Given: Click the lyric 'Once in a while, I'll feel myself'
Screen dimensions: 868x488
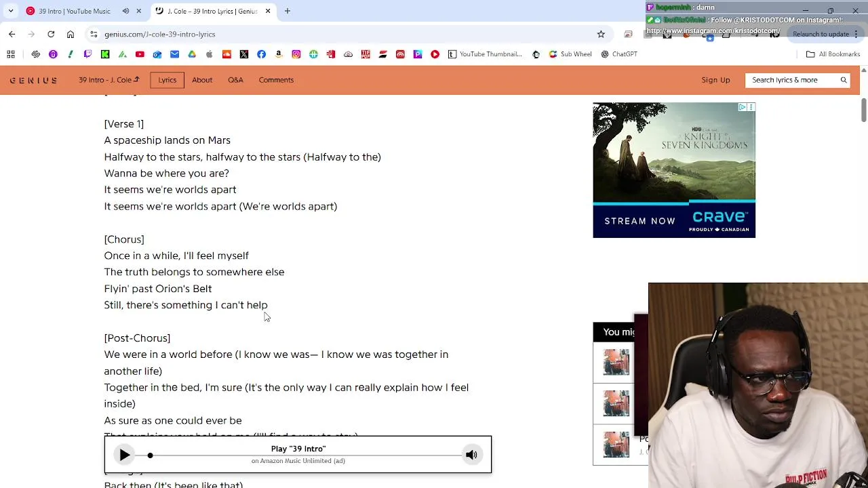Looking at the screenshot, I should coord(176,256).
